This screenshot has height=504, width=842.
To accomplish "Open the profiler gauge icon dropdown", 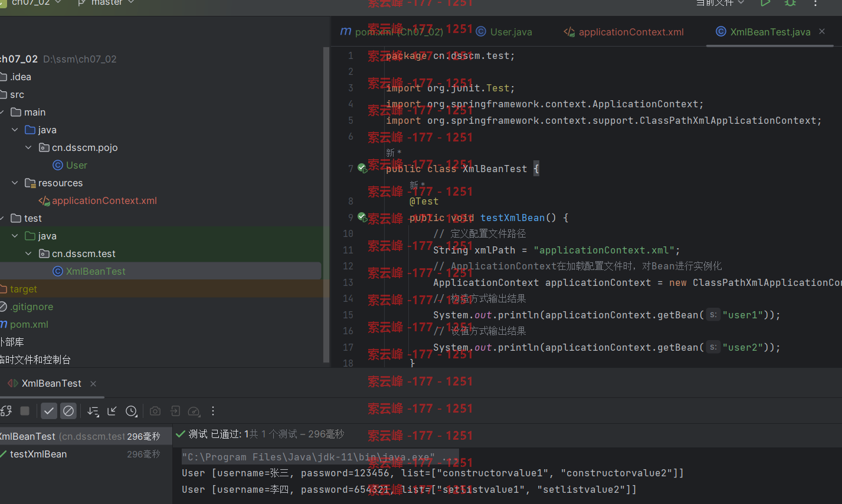I will click(194, 411).
